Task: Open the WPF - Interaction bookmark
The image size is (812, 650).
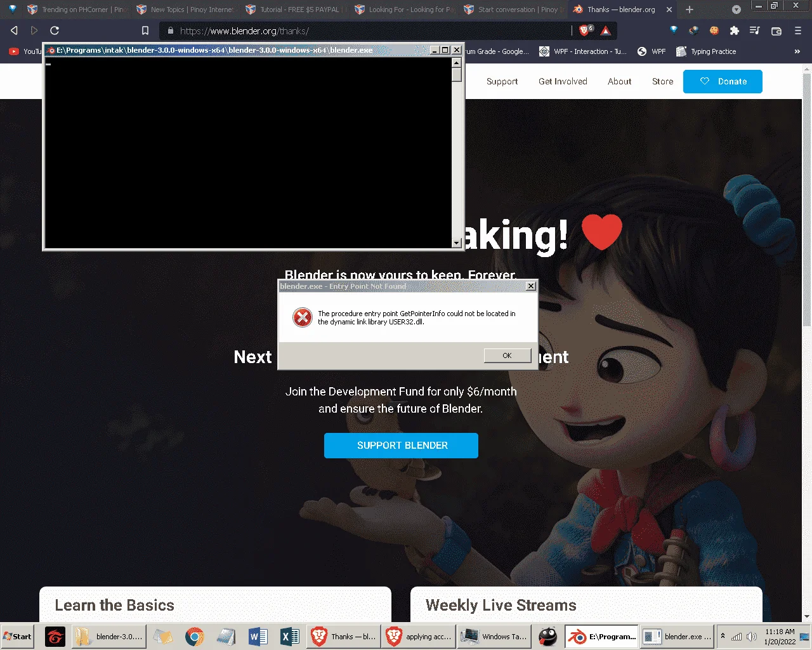Action: pyautogui.click(x=583, y=51)
